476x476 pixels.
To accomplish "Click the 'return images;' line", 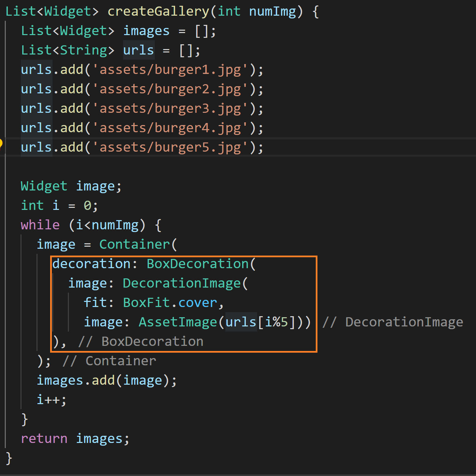I will [x=75, y=439].
